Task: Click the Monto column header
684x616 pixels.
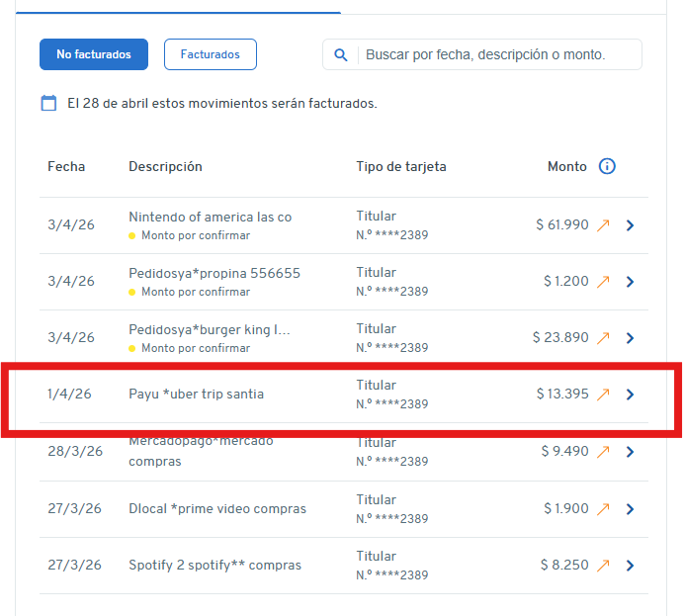Action: [x=566, y=167]
